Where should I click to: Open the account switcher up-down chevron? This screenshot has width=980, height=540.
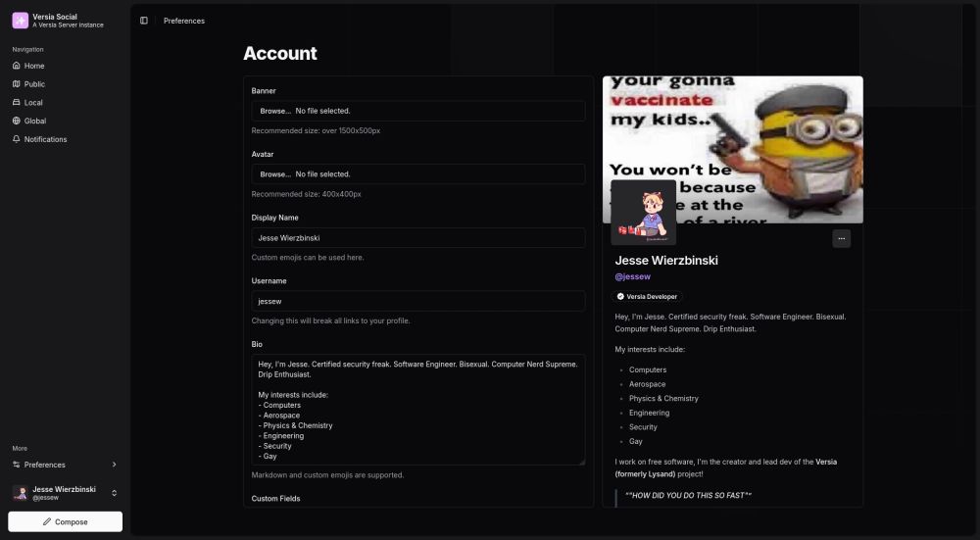click(114, 493)
